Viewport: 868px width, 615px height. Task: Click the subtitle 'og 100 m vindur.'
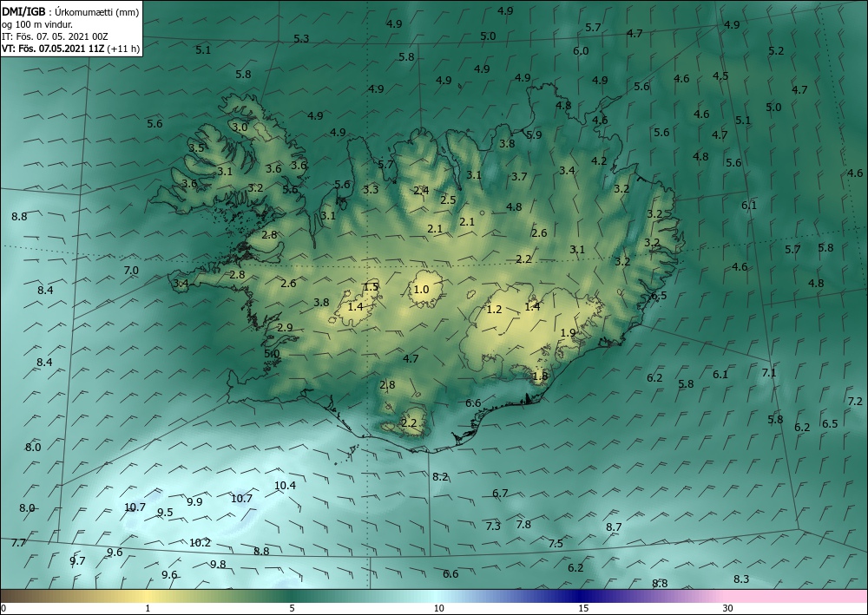pos(37,24)
